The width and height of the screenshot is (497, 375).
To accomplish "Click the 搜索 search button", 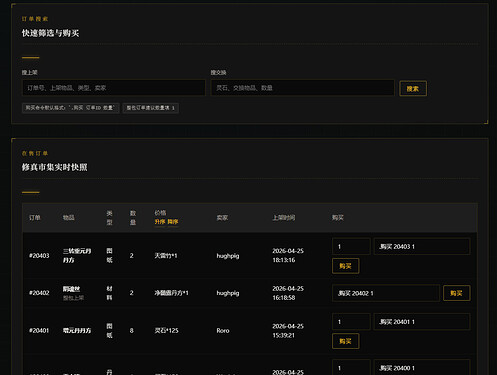I will [413, 89].
